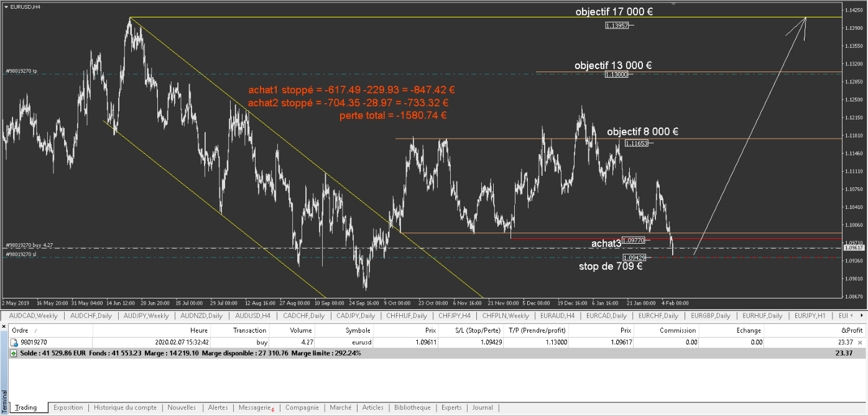868x416 pixels.
Task: Sort by the Echange column header
Action: [731, 330]
